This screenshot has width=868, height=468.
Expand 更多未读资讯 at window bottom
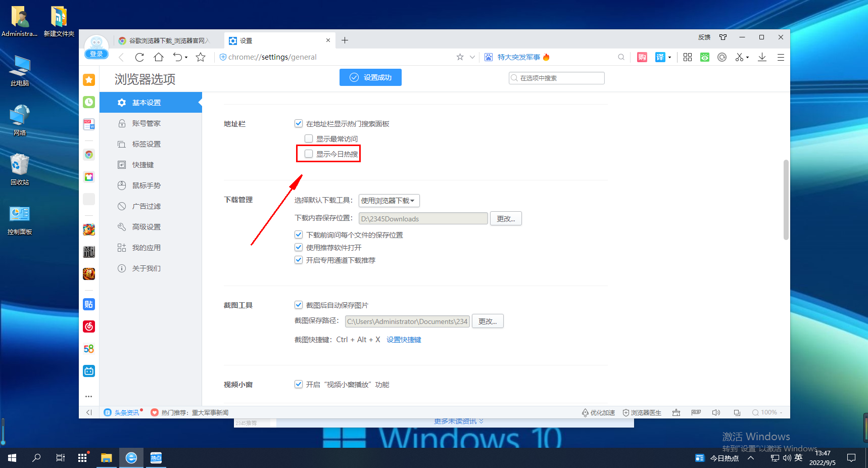click(x=459, y=422)
